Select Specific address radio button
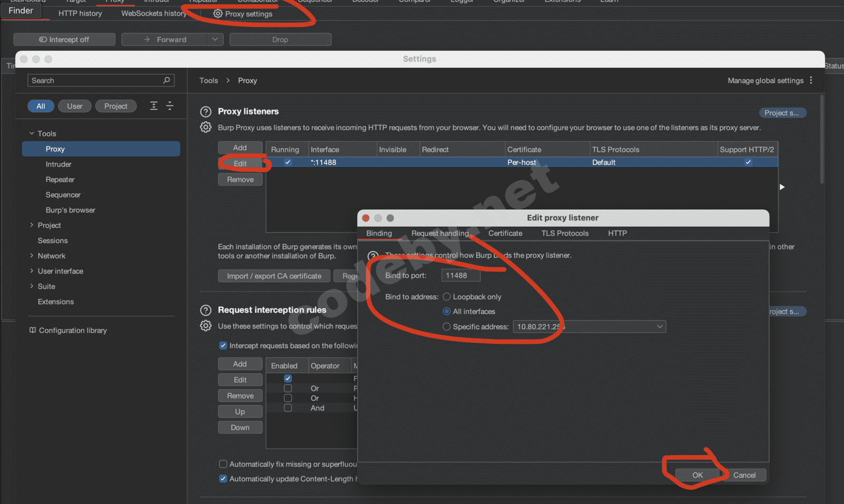 447,327
